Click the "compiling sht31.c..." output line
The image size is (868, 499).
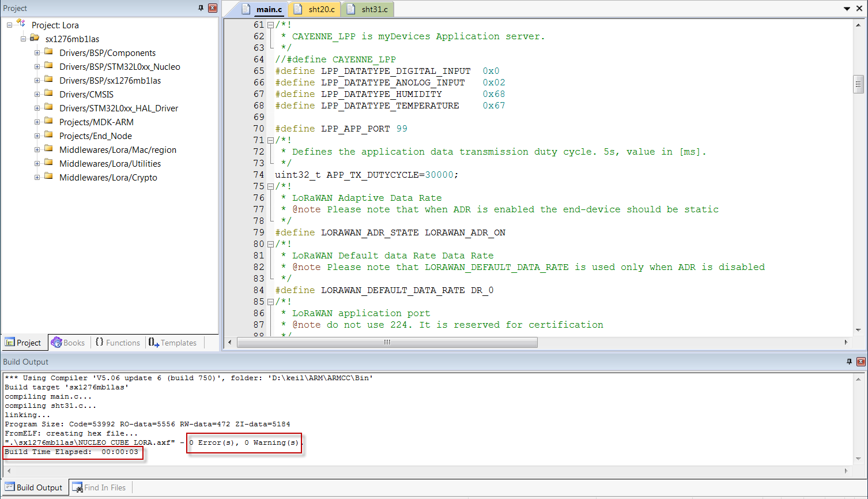click(50, 406)
